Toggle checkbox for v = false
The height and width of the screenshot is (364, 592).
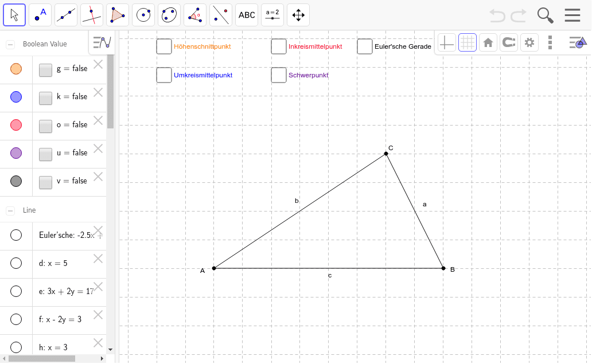pos(45,182)
